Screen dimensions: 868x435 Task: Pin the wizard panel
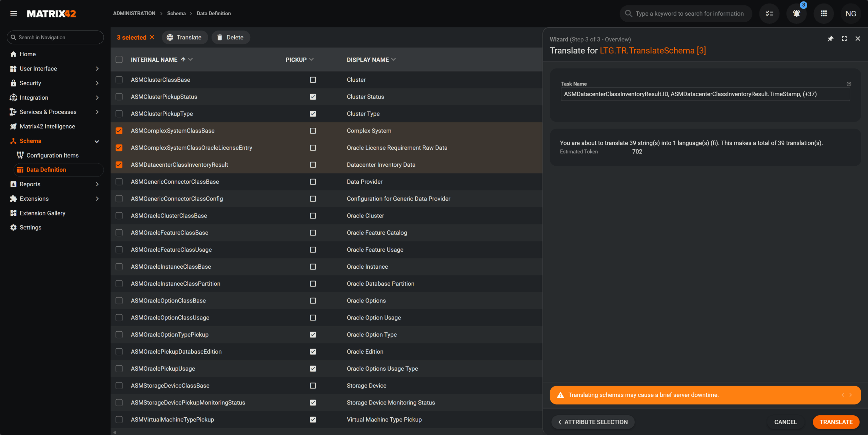coord(830,39)
